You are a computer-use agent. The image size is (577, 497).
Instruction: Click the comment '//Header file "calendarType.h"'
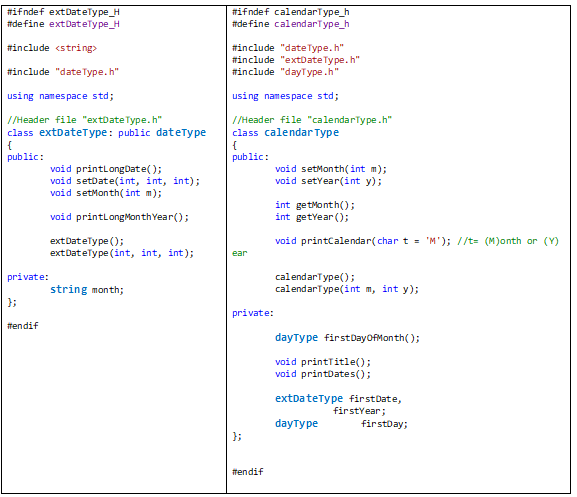click(x=312, y=120)
